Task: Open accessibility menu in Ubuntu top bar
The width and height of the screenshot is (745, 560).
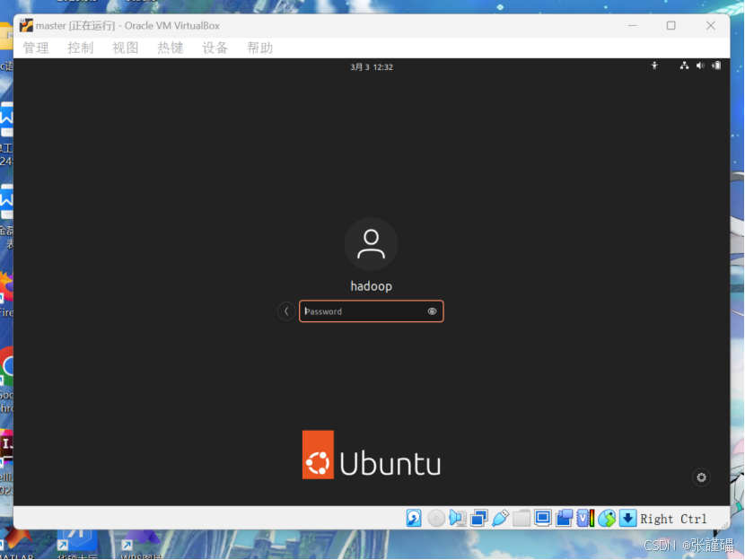Action: (x=654, y=66)
